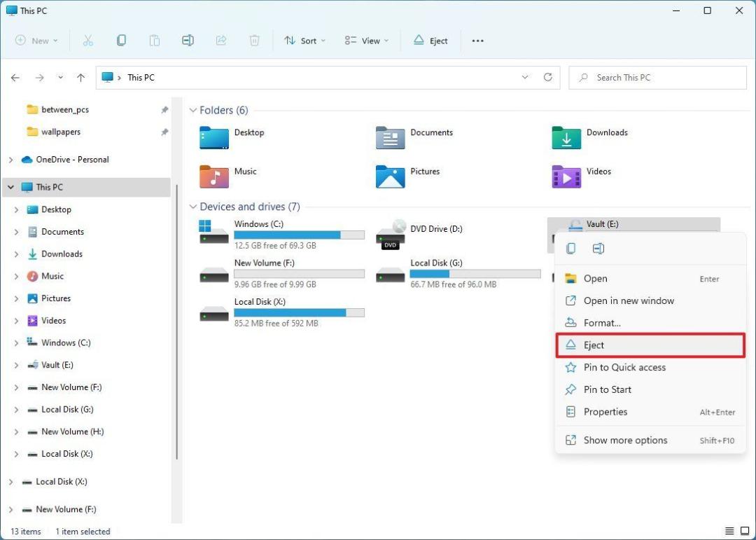Viewport: 756px width, 540px height.
Task: Select the Local Disk (G:) drive icon
Action: tap(390, 275)
